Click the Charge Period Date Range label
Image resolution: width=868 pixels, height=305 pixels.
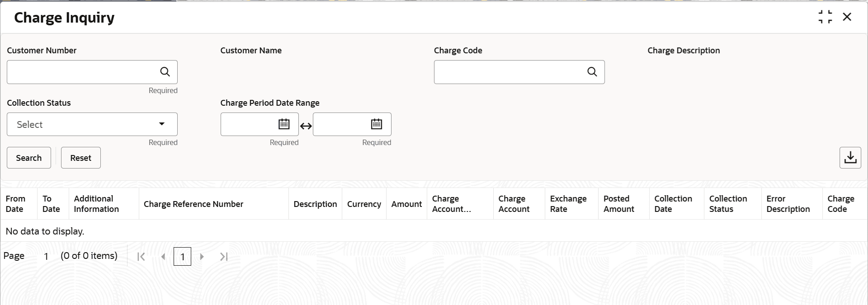pyautogui.click(x=270, y=103)
